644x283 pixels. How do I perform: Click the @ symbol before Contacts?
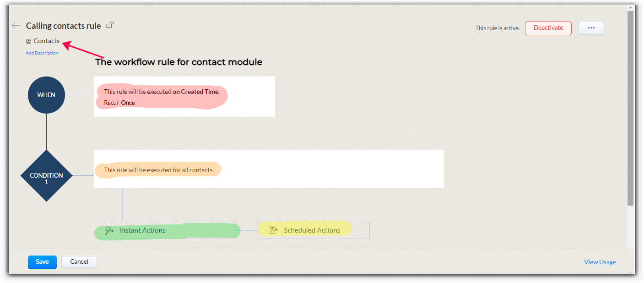pos(28,41)
